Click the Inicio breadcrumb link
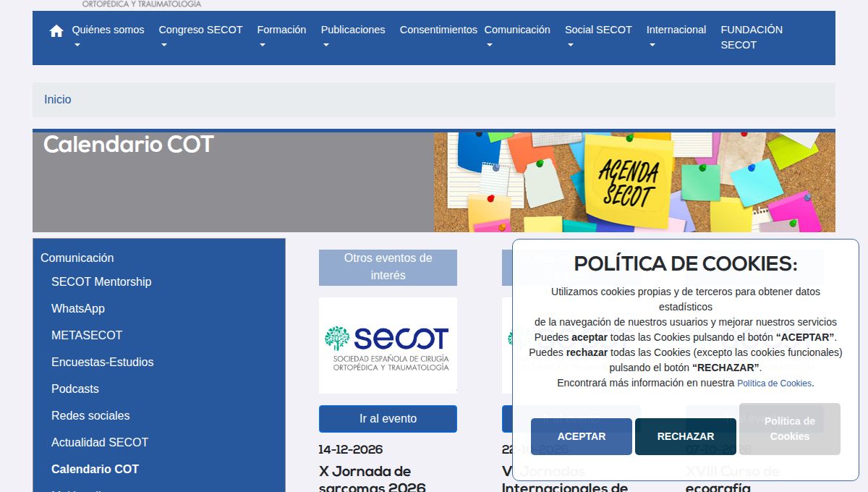 pyautogui.click(x=58, y=99)
